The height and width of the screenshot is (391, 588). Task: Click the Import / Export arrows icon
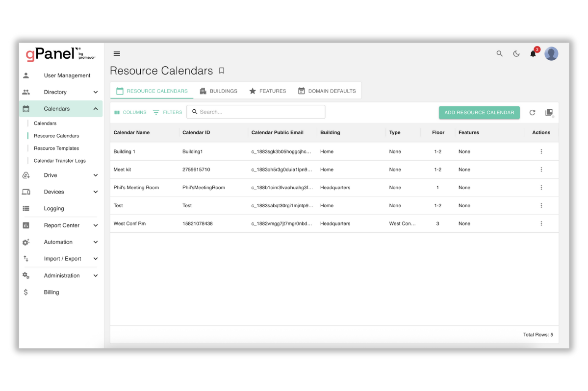click(x=26, y=258)
